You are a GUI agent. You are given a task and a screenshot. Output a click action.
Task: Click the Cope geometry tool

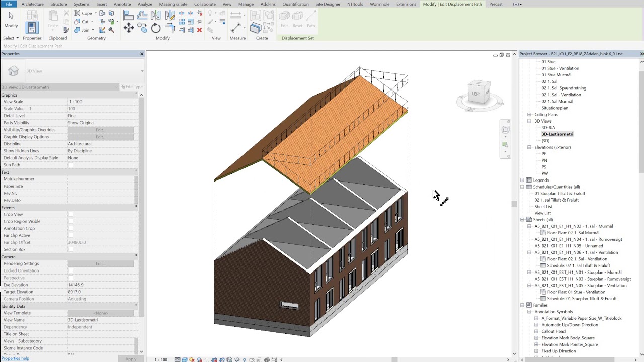83,13
